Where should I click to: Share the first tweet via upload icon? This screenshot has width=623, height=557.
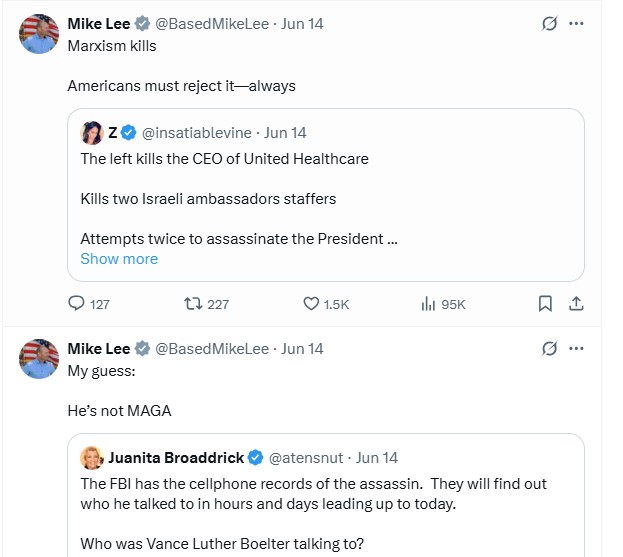click(x=576, y=304)
